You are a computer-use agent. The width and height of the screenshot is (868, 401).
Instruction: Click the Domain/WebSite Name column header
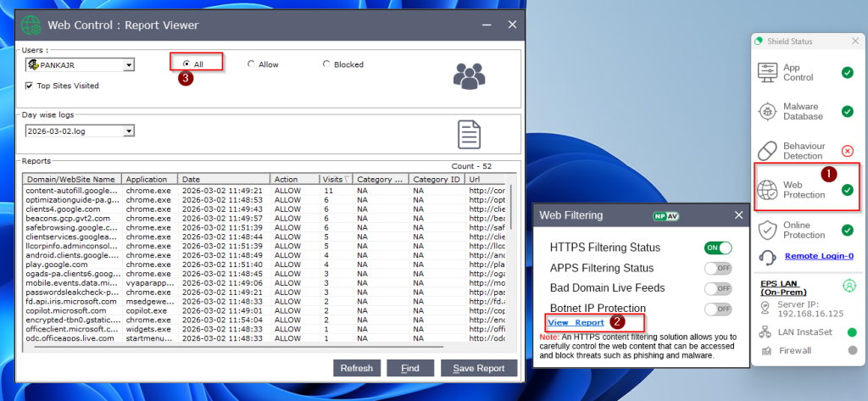(72, 180)
